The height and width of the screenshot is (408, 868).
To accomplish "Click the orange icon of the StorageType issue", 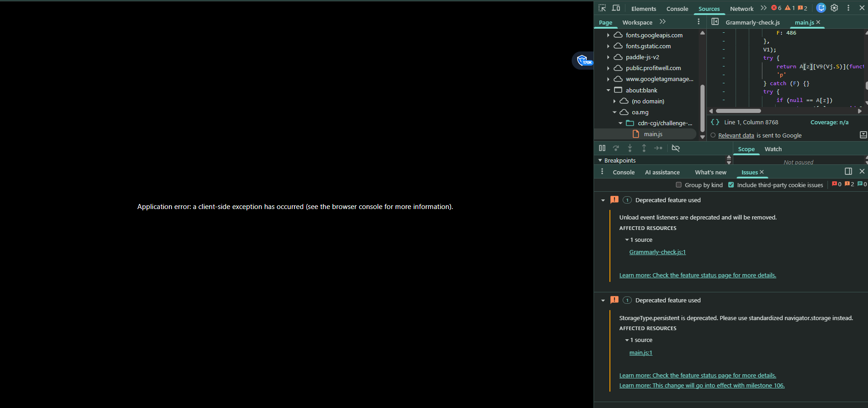I will click(x=614, y=300).
